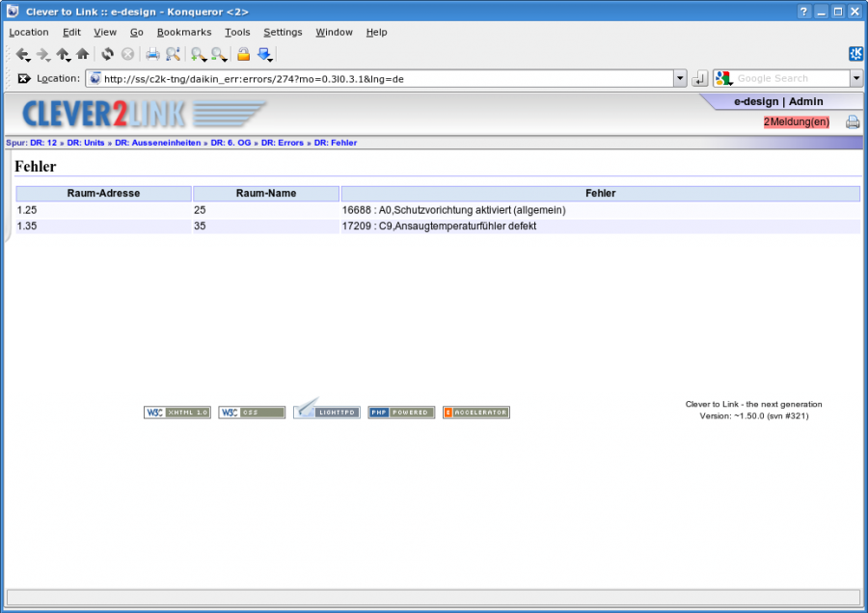Stop loading with the Stop icon

pos(127,54)
